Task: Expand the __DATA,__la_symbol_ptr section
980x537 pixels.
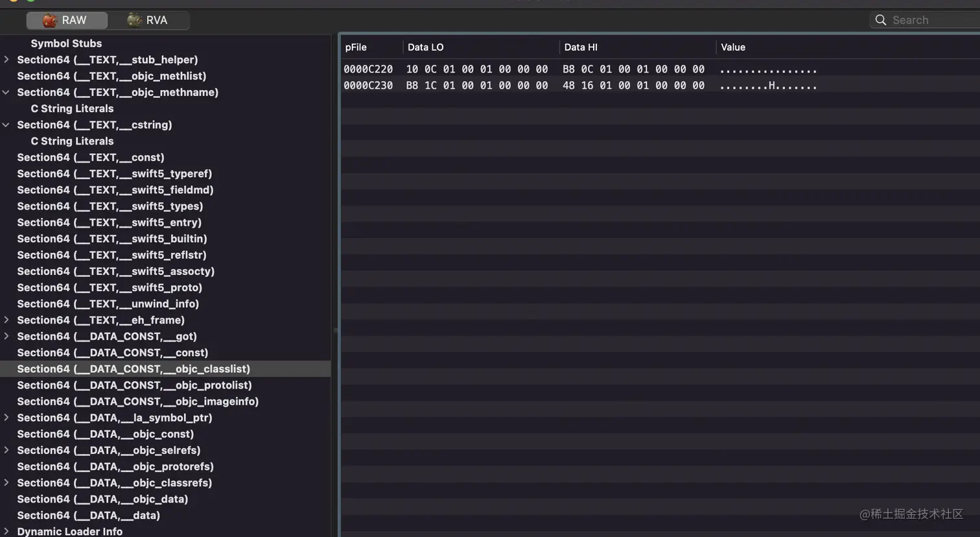Action: click(x=6, y=418)
